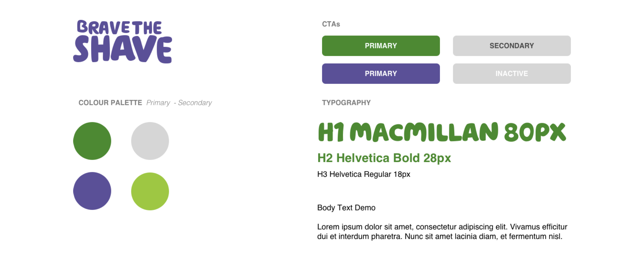Select the dark green colour swatch

pos(92,141)
